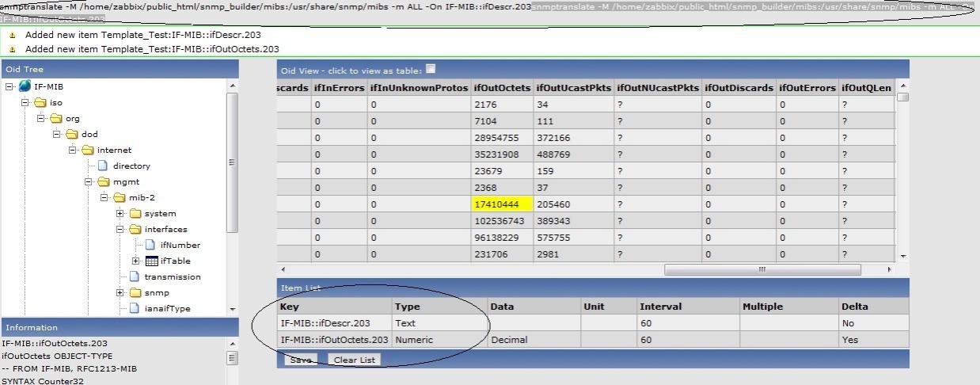Select the IF-MIB::ifOutOctets.203 item row
This screenshot has width=980, height=385.
pyautogui.click(x=334, y=340)
